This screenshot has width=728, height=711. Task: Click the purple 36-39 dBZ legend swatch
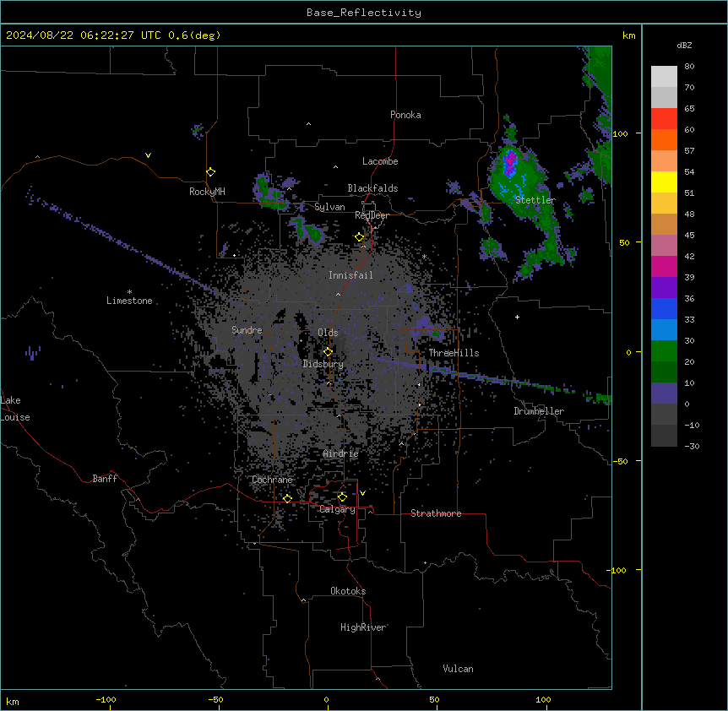(664, 288)
